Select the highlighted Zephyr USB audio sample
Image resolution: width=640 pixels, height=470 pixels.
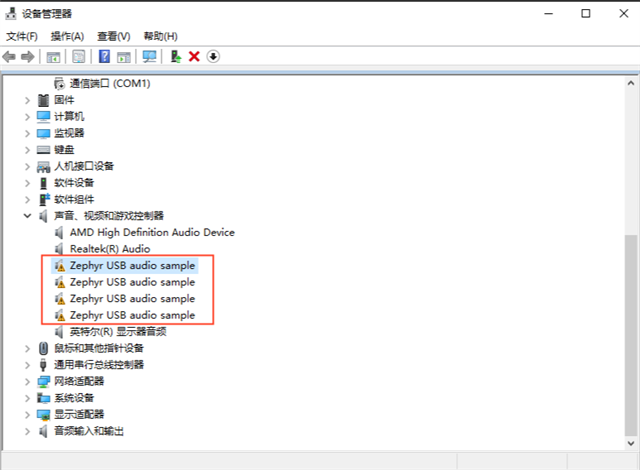[x=132, y=265]
